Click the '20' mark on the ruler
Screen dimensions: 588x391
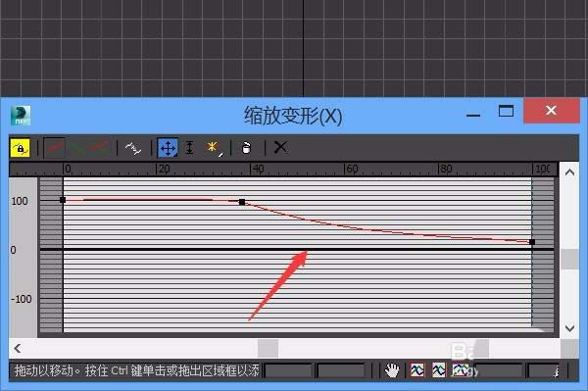[x=164, y=169]
